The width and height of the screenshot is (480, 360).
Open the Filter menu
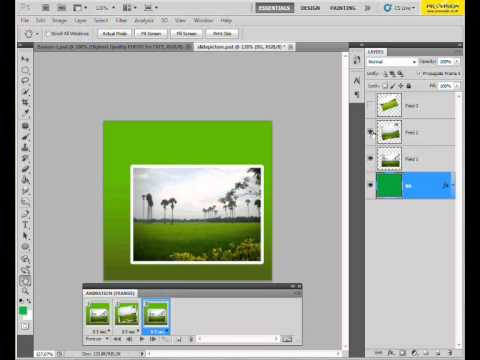pyautogui.click(x=121, y=21)
